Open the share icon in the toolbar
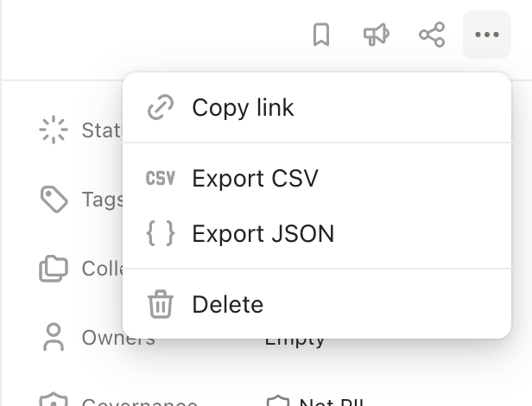532x406 pixels. (x=432, y=35)
